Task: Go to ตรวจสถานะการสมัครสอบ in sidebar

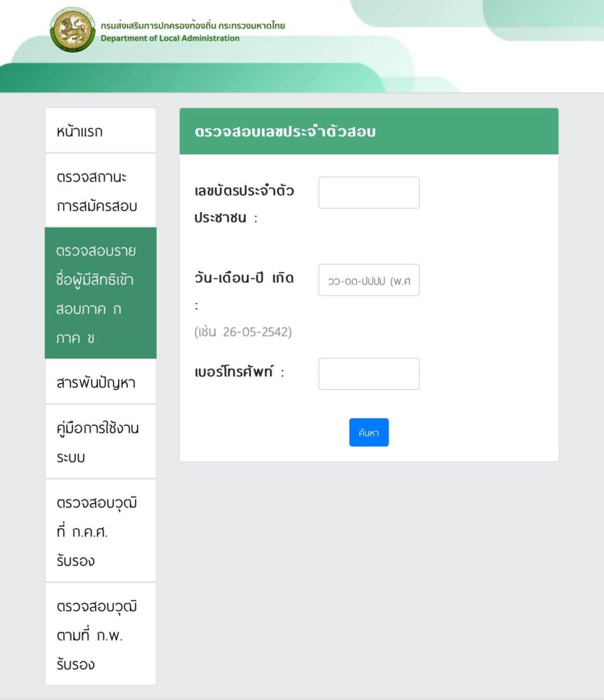Action: click(101, 191)
